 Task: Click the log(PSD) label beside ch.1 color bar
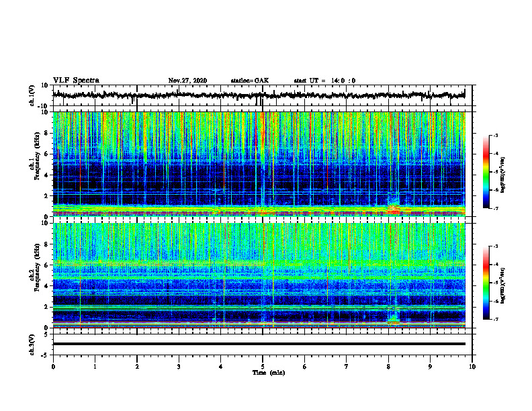[x=503, y=175]
